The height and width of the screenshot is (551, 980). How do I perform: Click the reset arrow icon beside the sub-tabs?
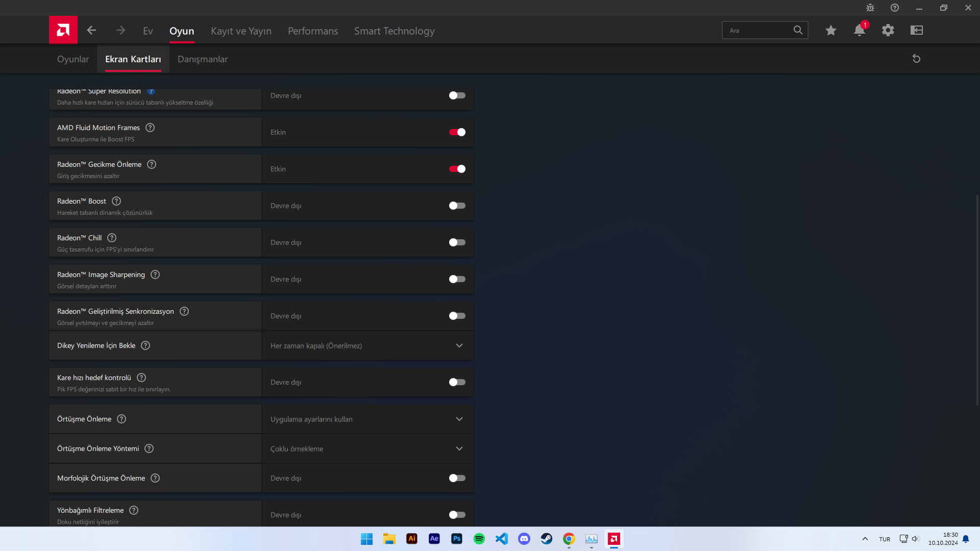pos(916,59)
